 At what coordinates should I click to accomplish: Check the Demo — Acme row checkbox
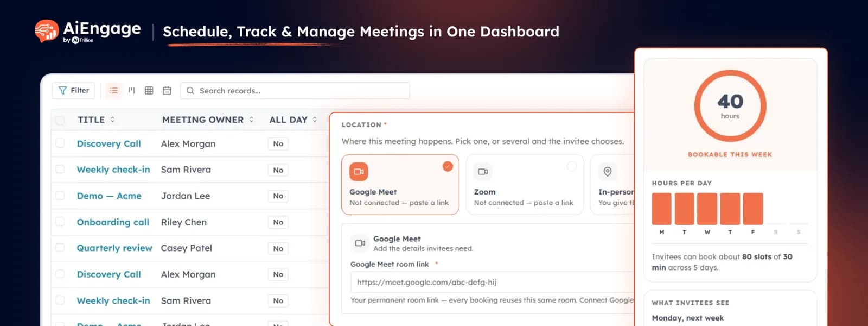tap(60, 196)
